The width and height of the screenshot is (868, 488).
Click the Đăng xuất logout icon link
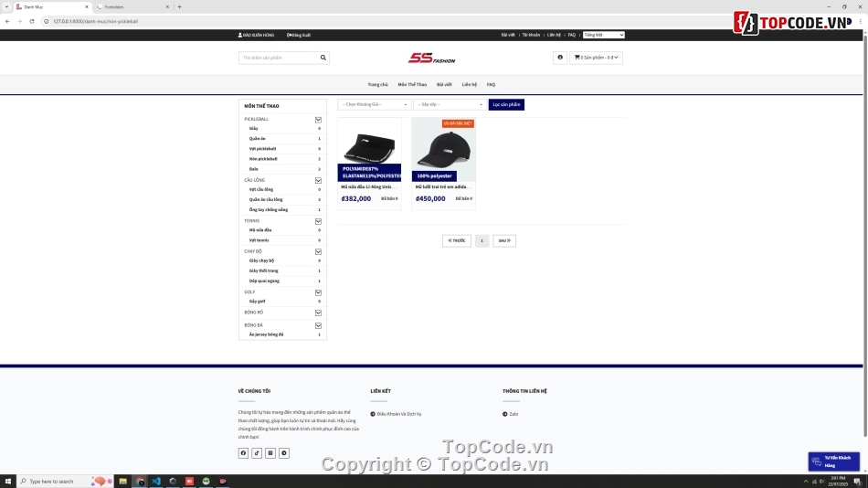(299, 35)
